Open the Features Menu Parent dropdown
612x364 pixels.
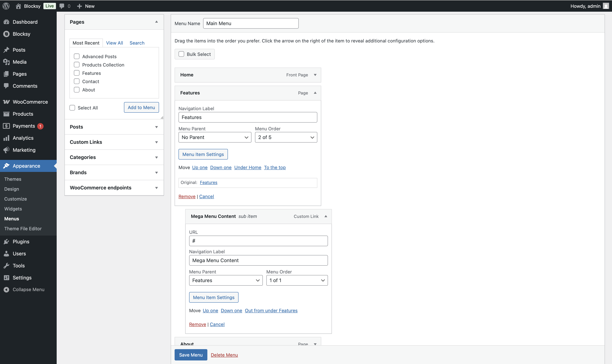coord(226,280)
